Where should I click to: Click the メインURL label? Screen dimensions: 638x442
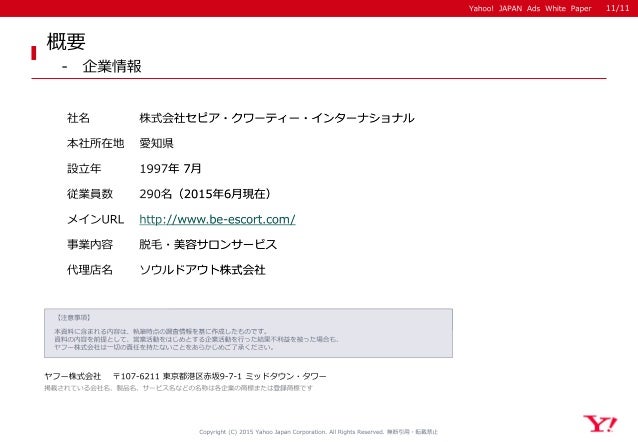pos(95,219)
